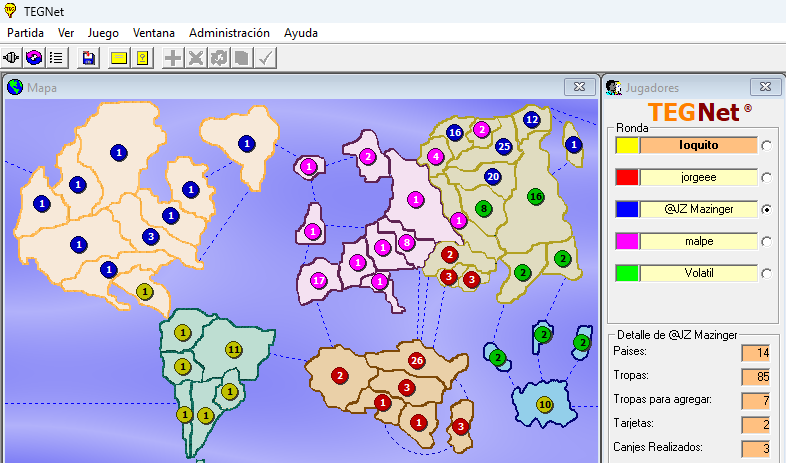
Task: Click the blue floppy disk save icon
Action: pyautogui.click(x=89, y=58)
